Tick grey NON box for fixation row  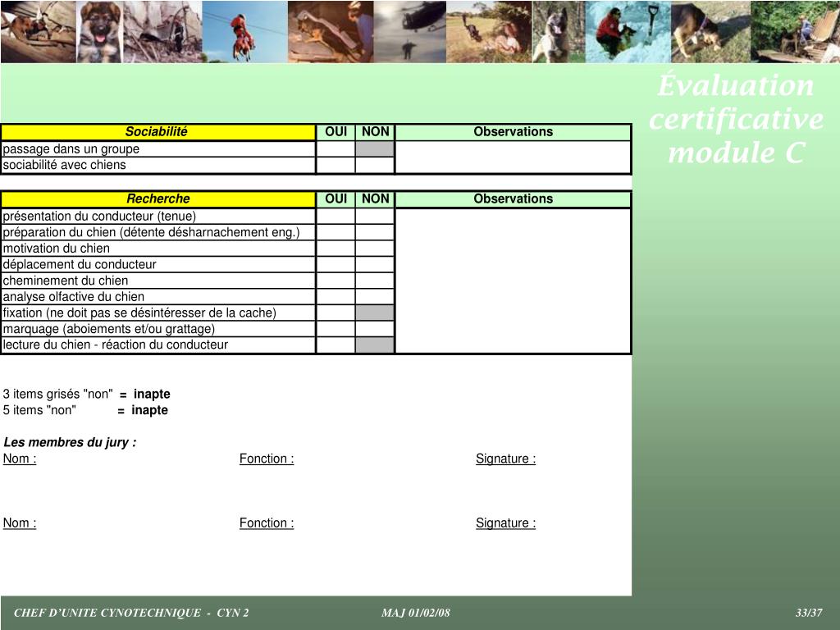pos(375,313)
